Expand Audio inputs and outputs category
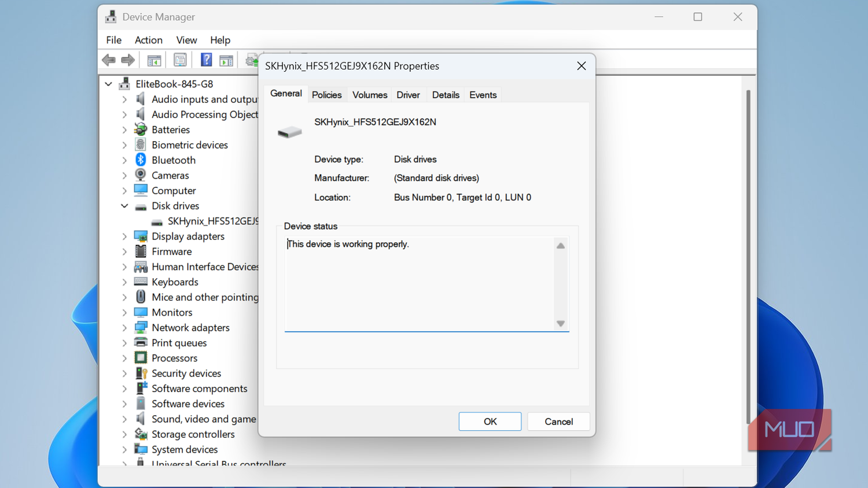Image resolution: width=868 pixels, height=488 pixels. (124, 99)
